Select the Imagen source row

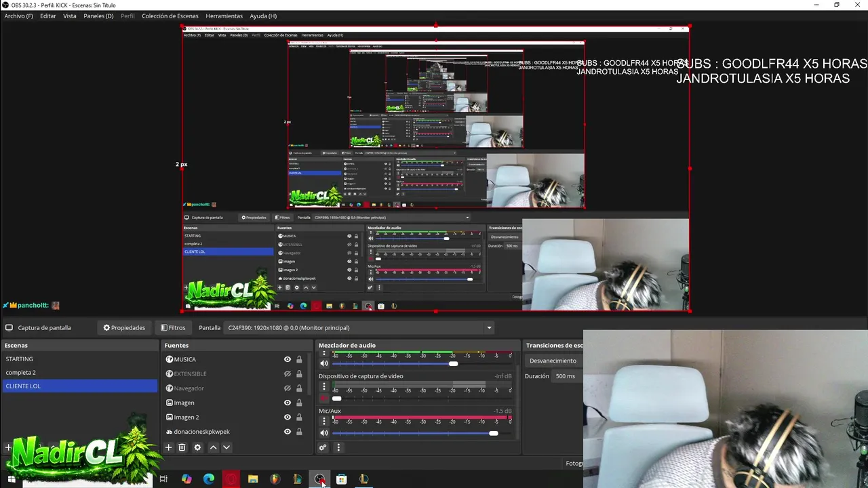tap(234, 403)
